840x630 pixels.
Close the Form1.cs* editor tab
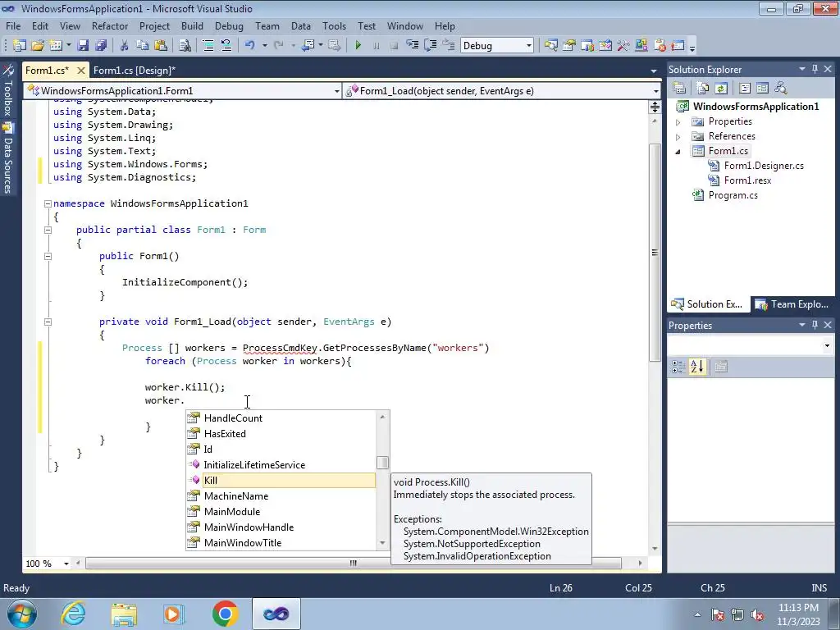coord(81,71)
